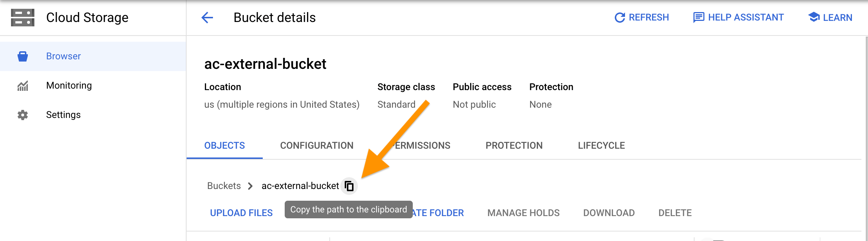Switch to the Objects tab
Image resolution: width=868 pixels, height=241 pixels.
(x=224, y=145)
